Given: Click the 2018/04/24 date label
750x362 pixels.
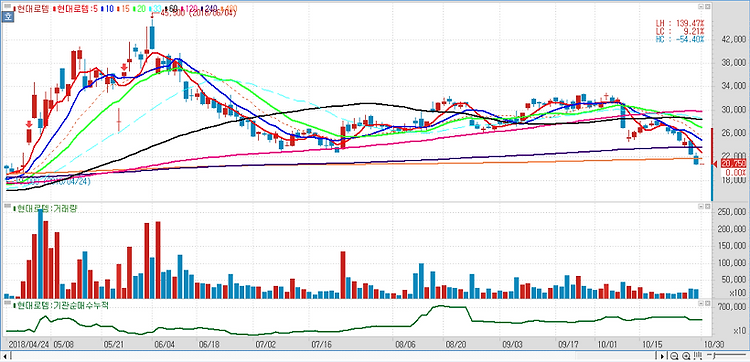Looking at the screenshot, I should pyautogui.click(x=28, y=344).
